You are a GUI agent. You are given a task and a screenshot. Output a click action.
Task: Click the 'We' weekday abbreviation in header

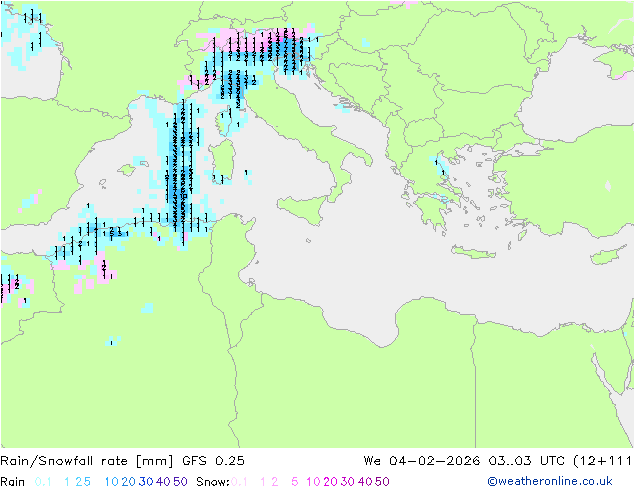372,461
